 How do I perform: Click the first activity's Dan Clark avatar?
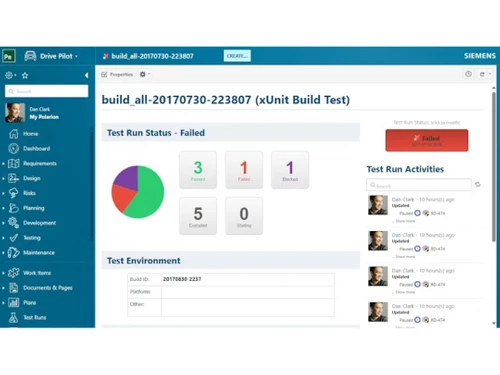click(378, 205)
